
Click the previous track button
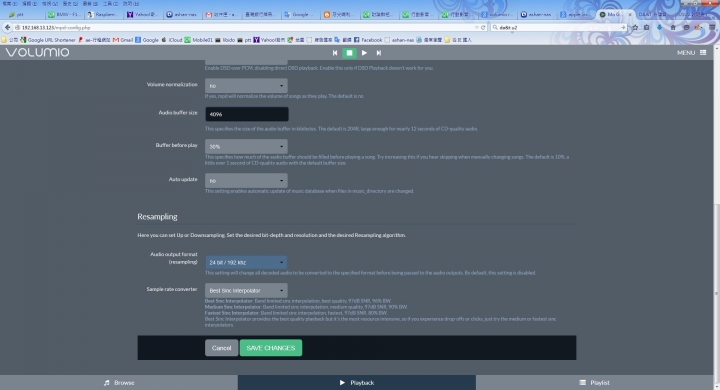(335, 53)
